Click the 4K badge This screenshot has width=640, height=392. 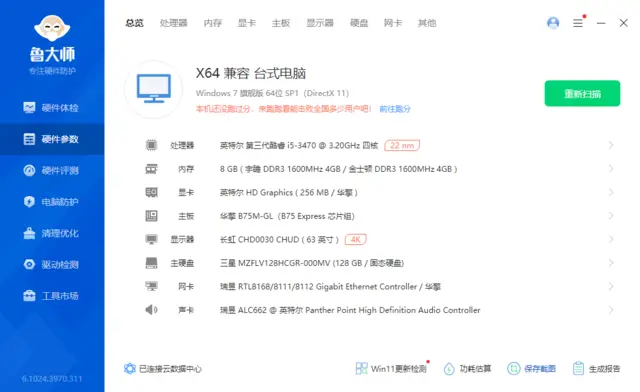coord(356,239)
